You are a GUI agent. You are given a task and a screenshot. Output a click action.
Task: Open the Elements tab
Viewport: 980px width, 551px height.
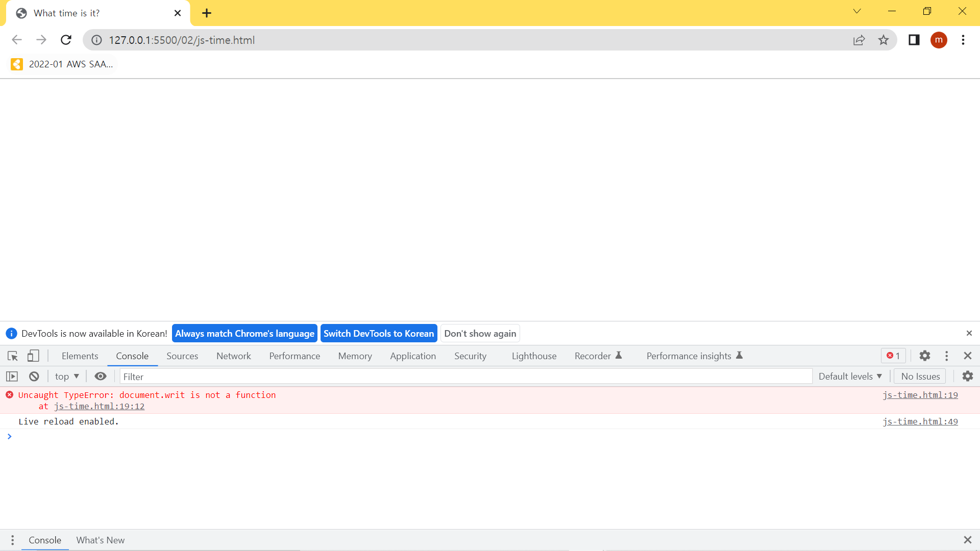pos(80,356)
